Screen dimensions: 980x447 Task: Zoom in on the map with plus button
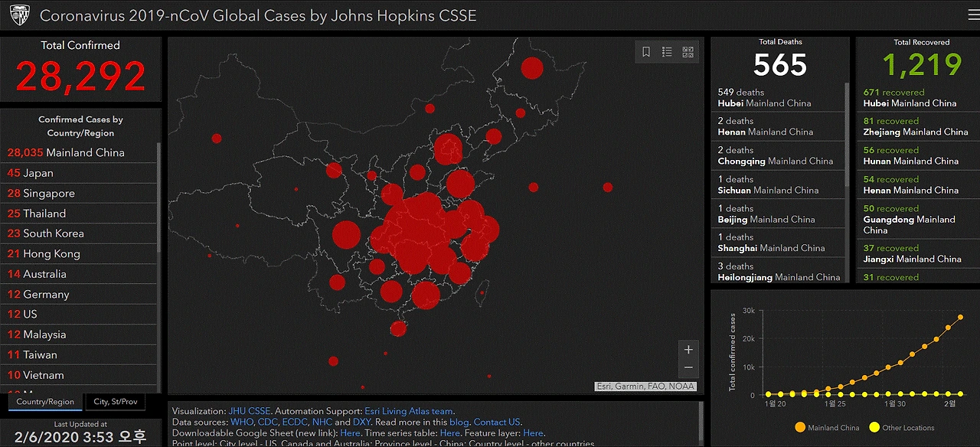point(688,350)
